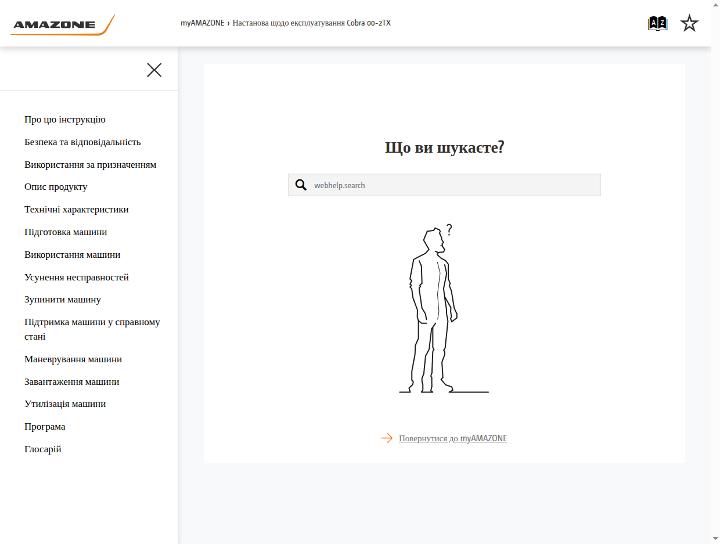Viewport: 720px width, 544px height.
Task: Select Підготовка машини
Action: pyautogui.click(x=66, y=232)
